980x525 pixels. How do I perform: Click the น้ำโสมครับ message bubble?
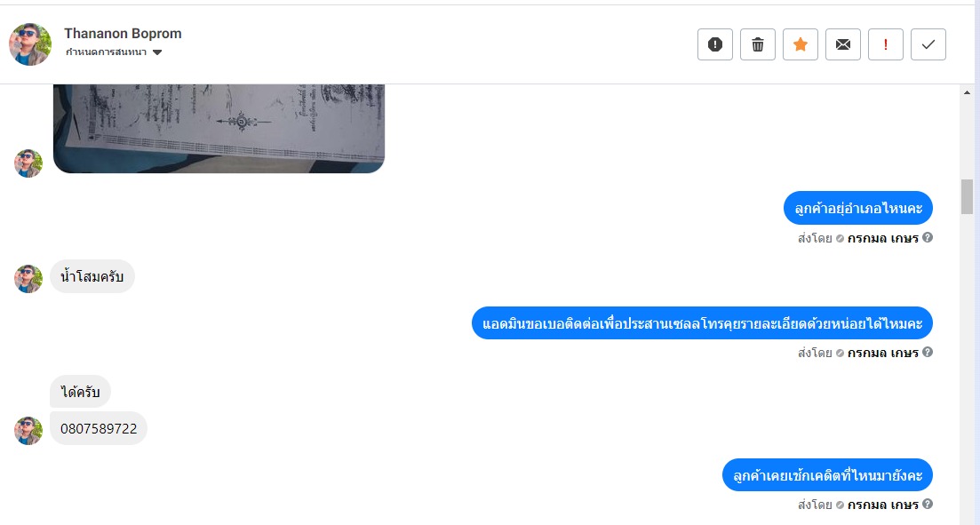[x=92, y=276]
